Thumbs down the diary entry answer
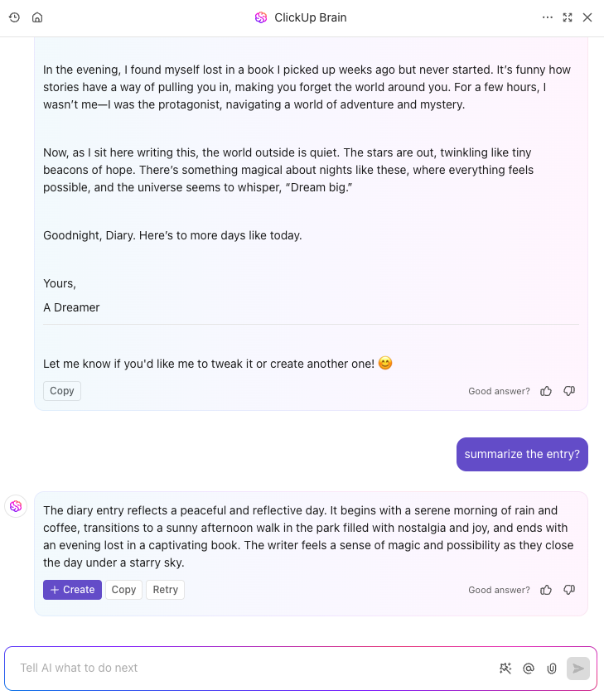 (x=569, y=391)
